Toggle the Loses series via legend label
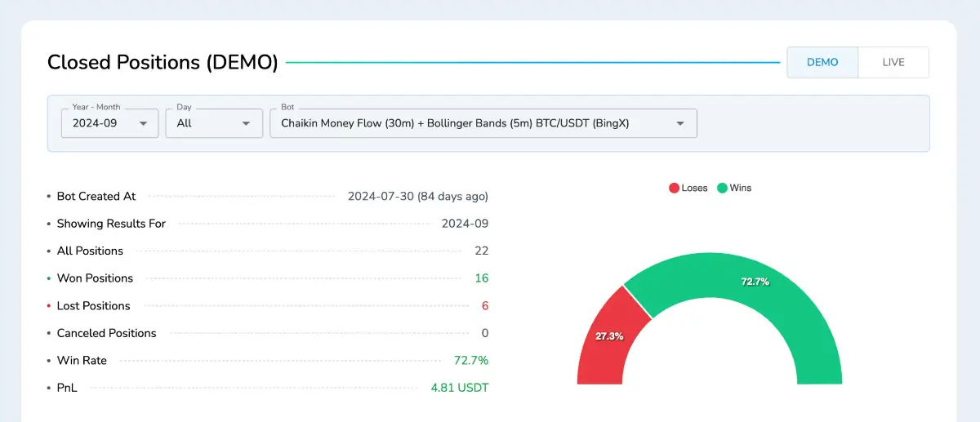The image size is (980, 422). click(x=694, y=188)
